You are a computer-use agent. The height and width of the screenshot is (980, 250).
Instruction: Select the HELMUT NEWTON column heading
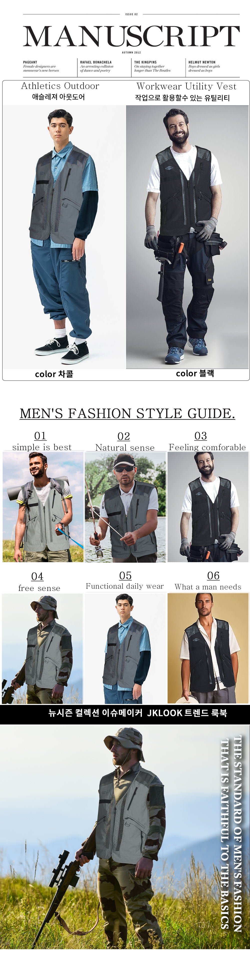click(x=202, y=62)
